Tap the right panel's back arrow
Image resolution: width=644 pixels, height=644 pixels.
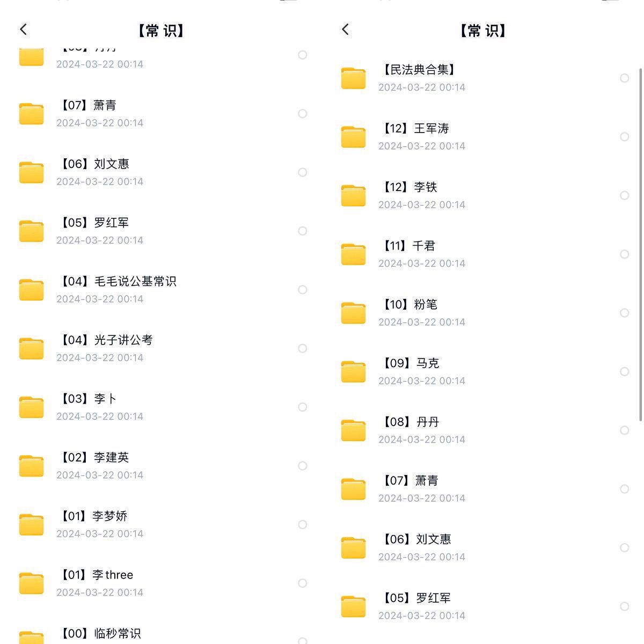click(x=345, y=30)
